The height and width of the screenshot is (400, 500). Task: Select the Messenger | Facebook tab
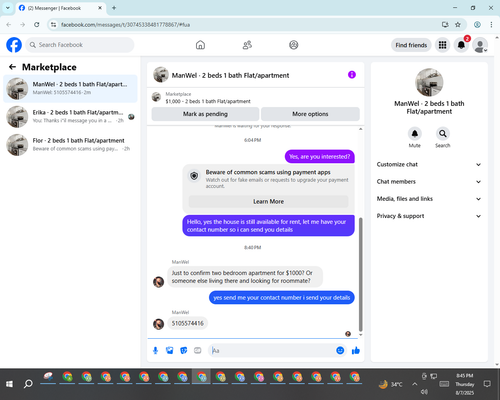click(60, 8)
